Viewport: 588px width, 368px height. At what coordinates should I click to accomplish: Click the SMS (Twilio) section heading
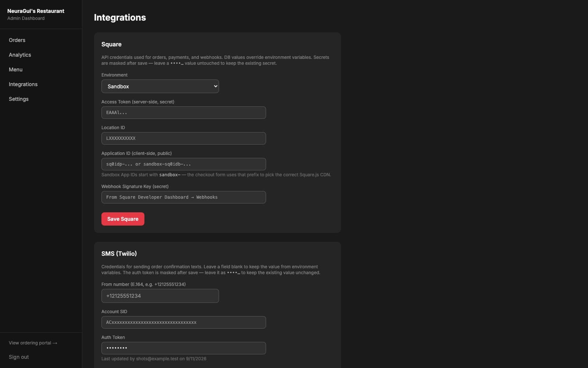coord(119,254)
